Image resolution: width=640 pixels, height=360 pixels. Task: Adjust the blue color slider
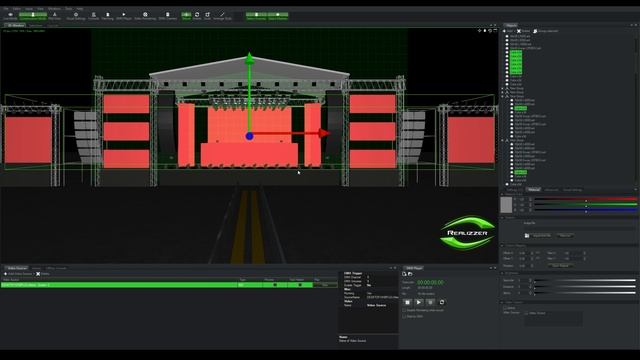pyautogui.click(x=585, y=210)
